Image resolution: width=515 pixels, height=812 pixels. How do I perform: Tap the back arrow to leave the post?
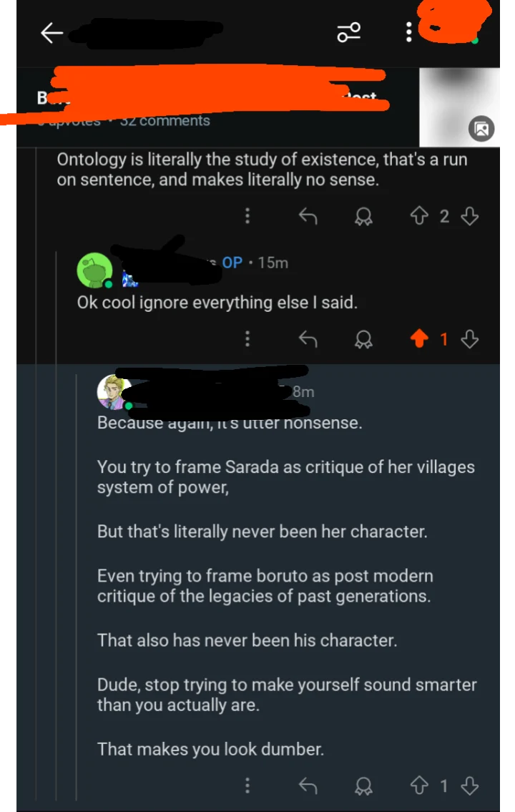[x=51, y=31]
